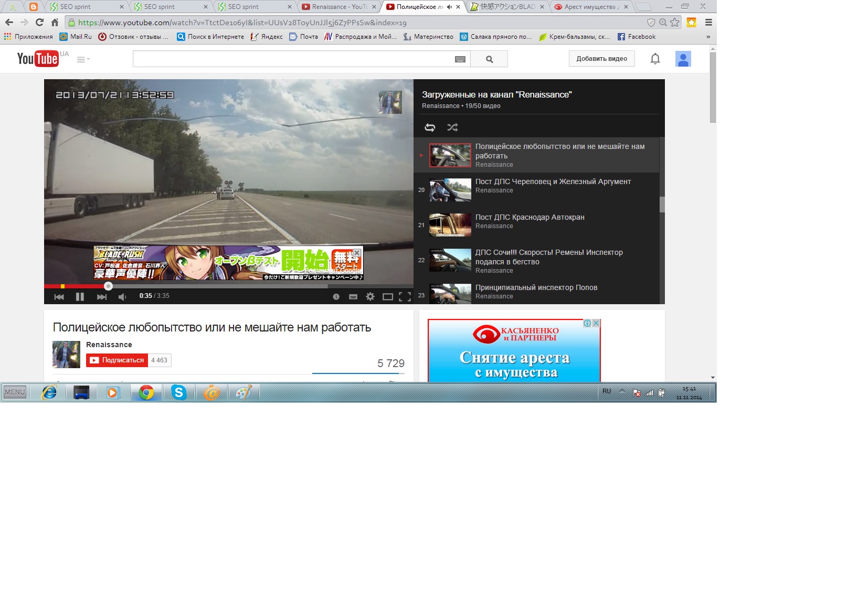868x611 pixels.
Task: Open playlist title 'Загруженные на канал Renaissance'
Action: (496, 94)
